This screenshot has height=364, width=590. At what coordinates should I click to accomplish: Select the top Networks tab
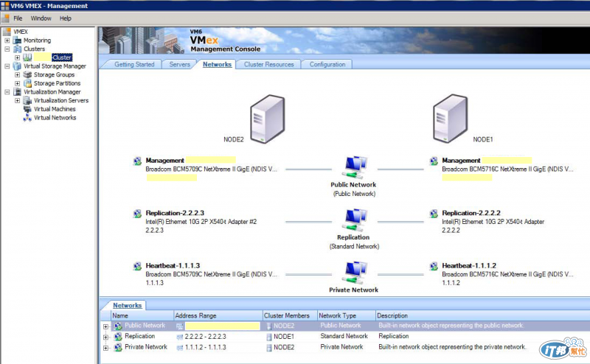tap(217, 64)
